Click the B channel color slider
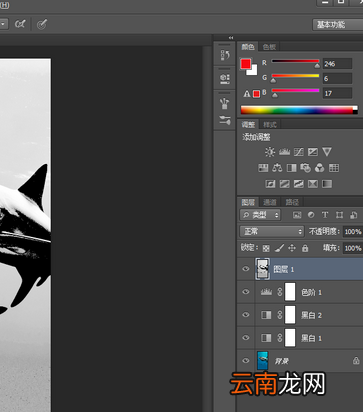This screenshot has width=363, height=412. 295,92
